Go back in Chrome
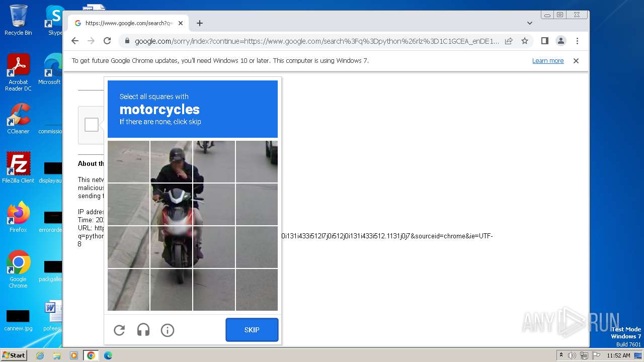This screenshot has height=362, width=644. pos(75,41)
